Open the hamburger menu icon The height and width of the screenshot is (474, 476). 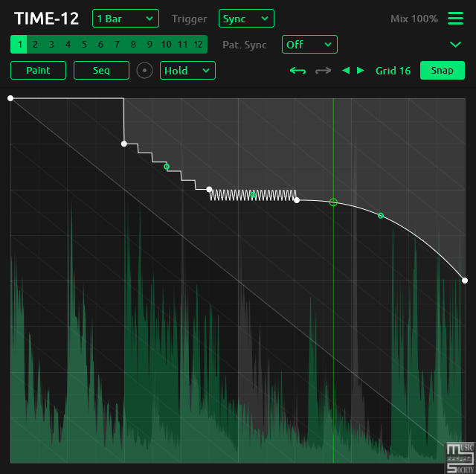click(455, 18)
